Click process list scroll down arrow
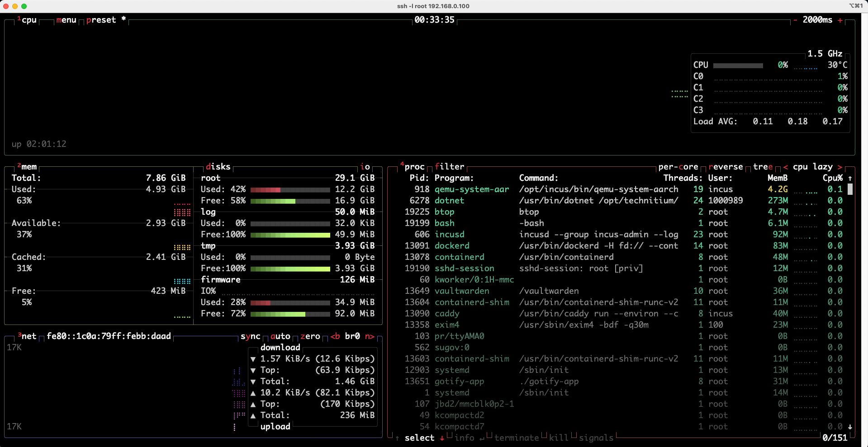The image size is (868, 447). [x=850, y=427]
